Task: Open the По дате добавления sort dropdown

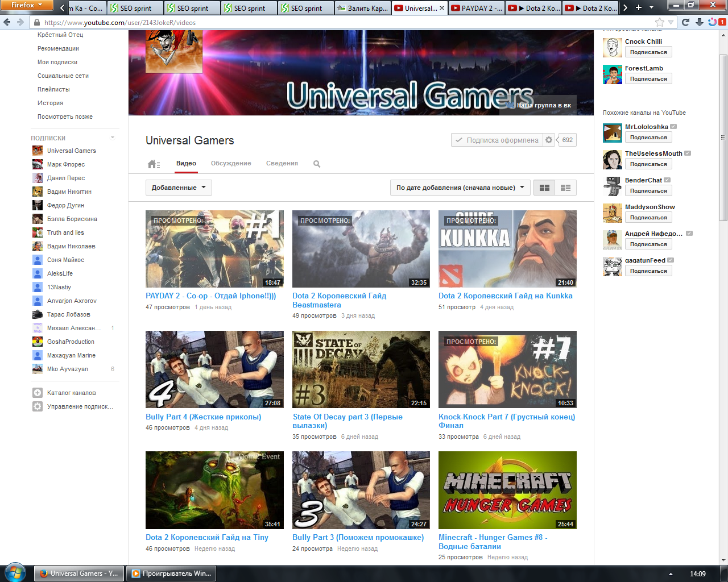Action: (x=460, y=188)
